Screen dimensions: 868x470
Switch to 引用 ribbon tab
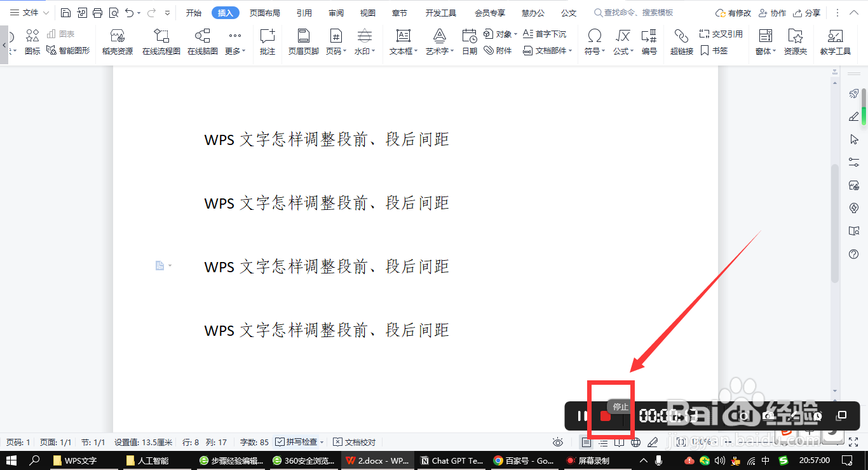[304, 13]
